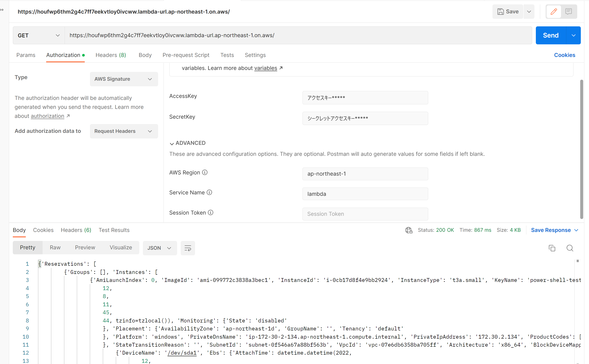Click the word wrap lines icon
The height and width of the screenshot is (364, 589).
pos(188,248)
